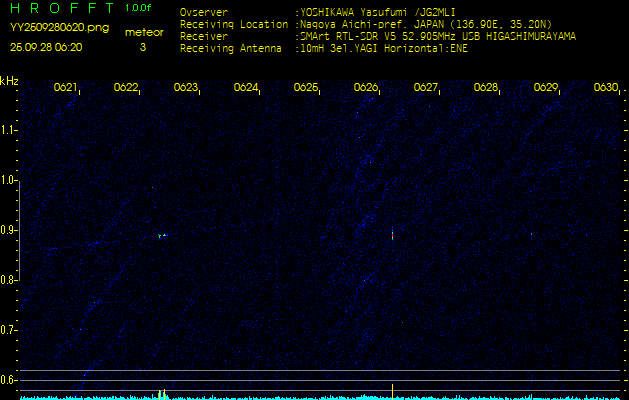Select the 0626 time label
Viewport: 629px width, 400px height.
point(366,87)
